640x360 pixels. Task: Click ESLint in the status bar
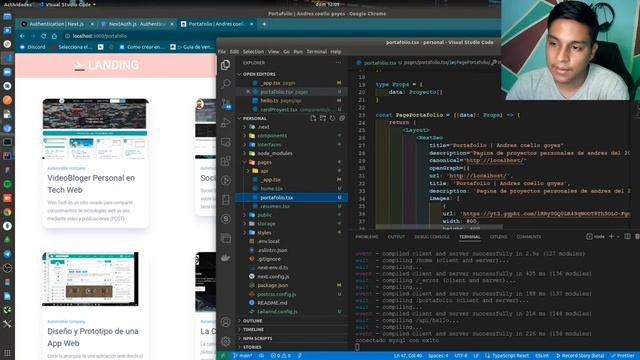click(542, 356)
